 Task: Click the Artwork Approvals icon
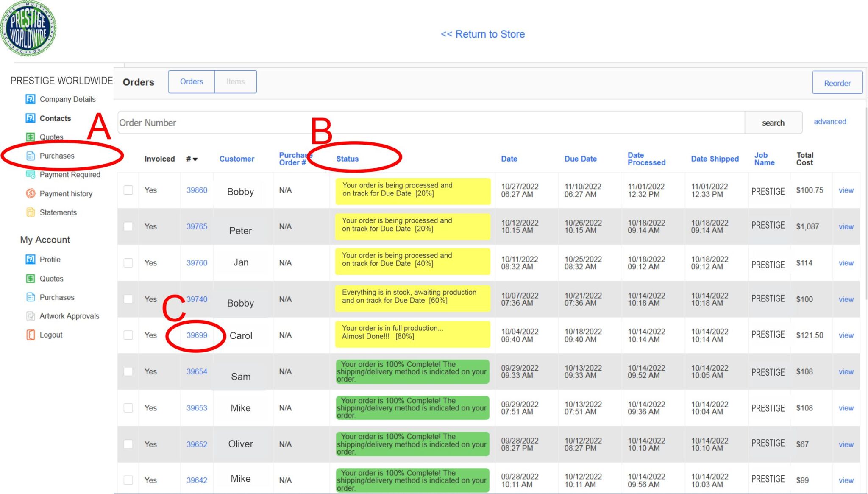(x=31, y=316)
